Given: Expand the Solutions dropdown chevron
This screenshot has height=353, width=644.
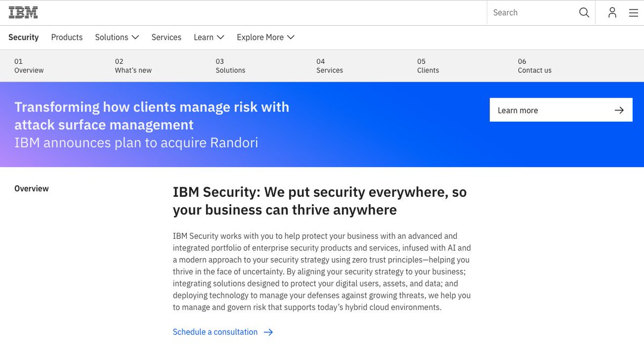Looking at the screenshot, I should (135, 37).
